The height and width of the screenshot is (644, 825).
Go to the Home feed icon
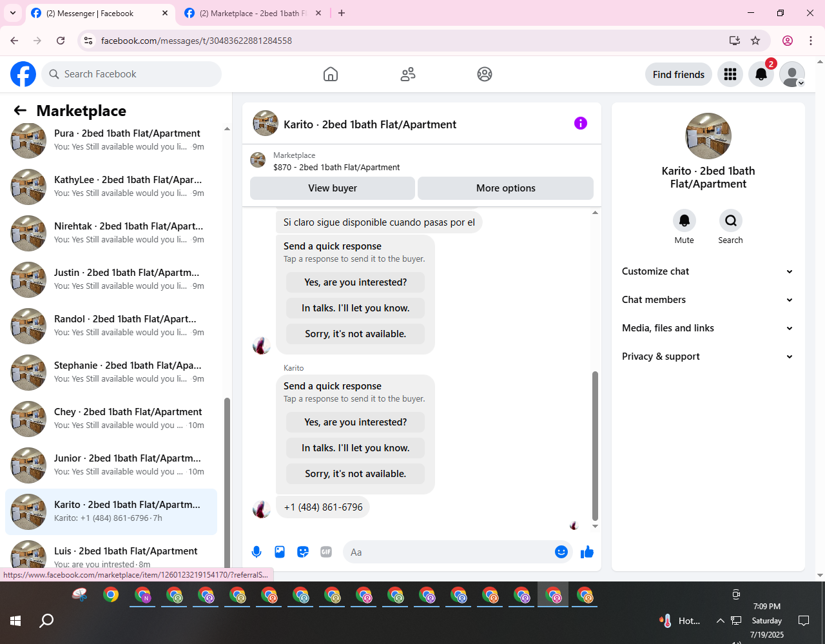[x=331, y=74]
